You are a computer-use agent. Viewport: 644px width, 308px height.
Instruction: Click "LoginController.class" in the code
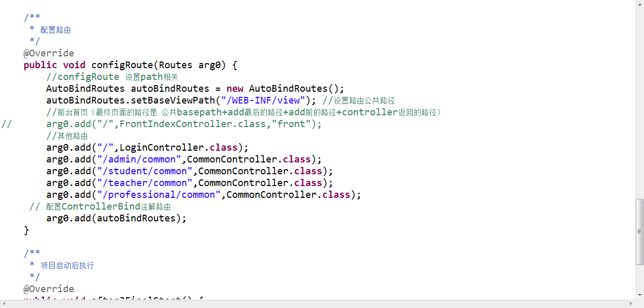click(x=178, y=148)
